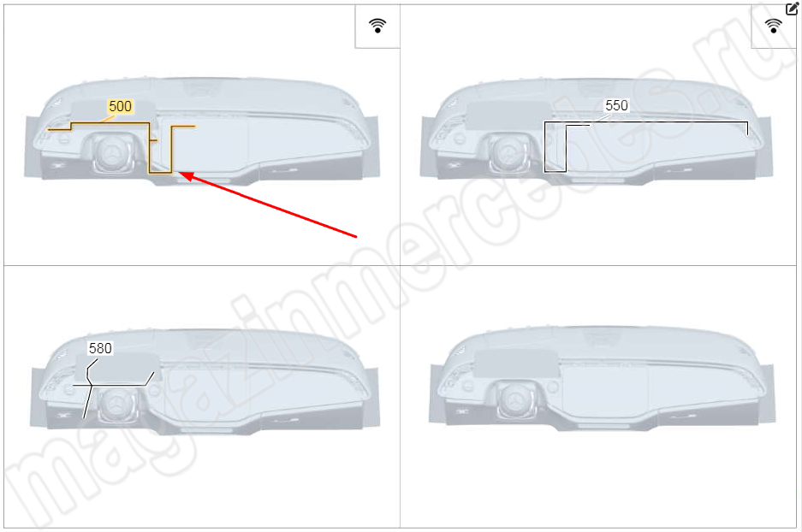Open the edit pencil icon in corner
This screenshot has height=532, width=802.
click(792, 9)
